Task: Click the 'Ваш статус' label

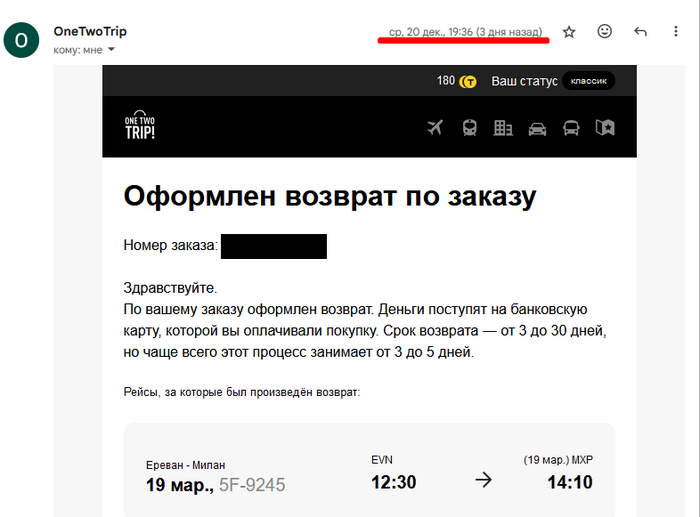Action: click(x=524, y=81)
